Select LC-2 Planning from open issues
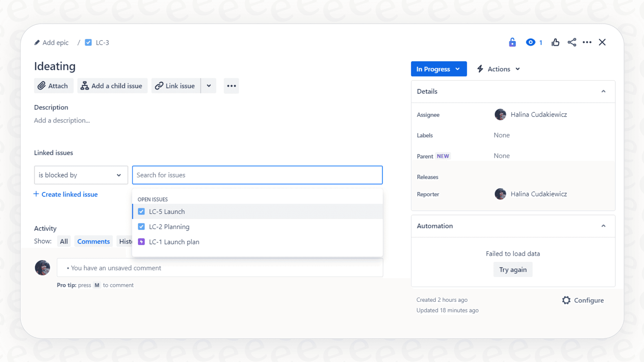644x362 pixels. [x=257, y=227]
